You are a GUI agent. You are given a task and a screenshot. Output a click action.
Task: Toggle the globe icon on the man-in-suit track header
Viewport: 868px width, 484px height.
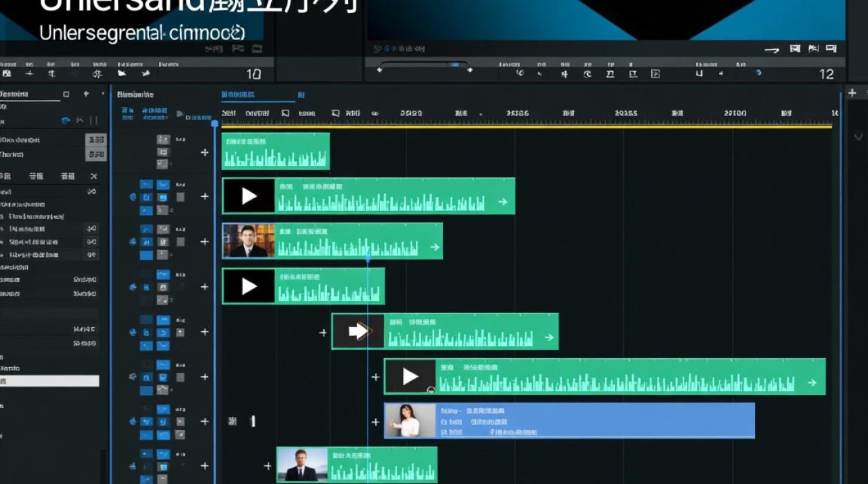coord(133,242)
